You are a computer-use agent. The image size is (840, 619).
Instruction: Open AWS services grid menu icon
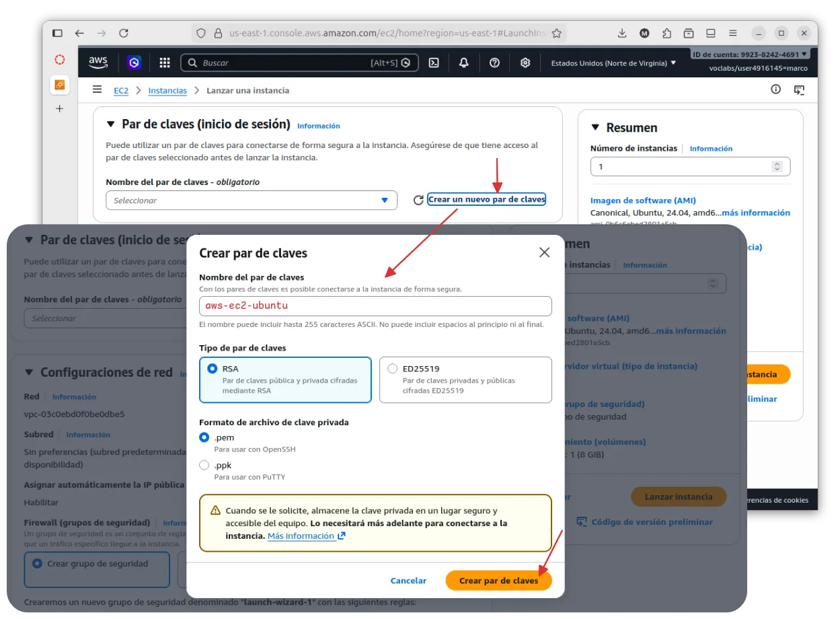pyautogui.click(x=165, y=63)
